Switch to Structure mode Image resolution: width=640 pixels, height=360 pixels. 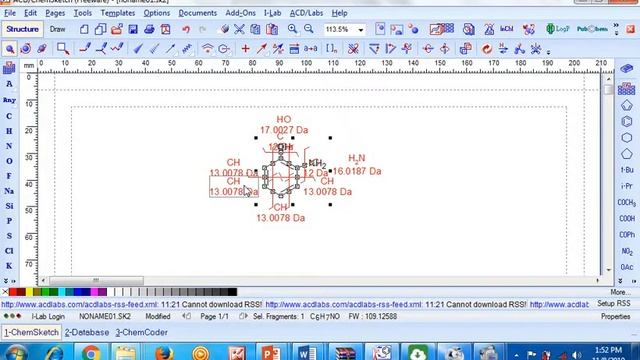(22, 29)
